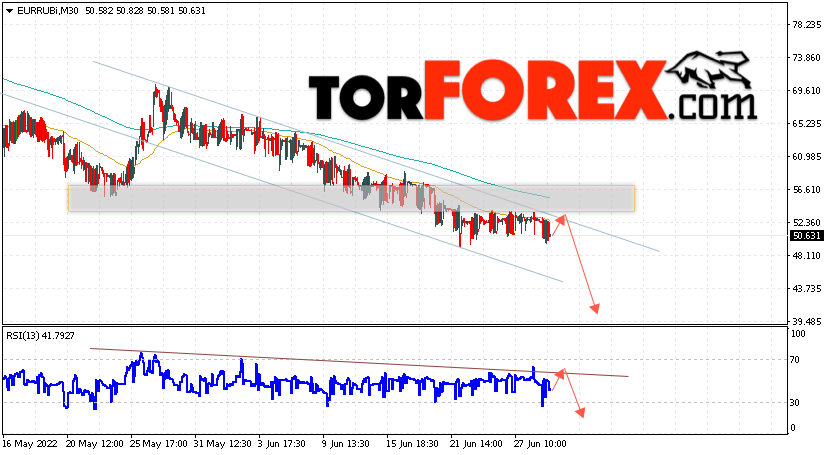Click the 43.735 price axis label
The image size is (828, 455).
(806, 289)
